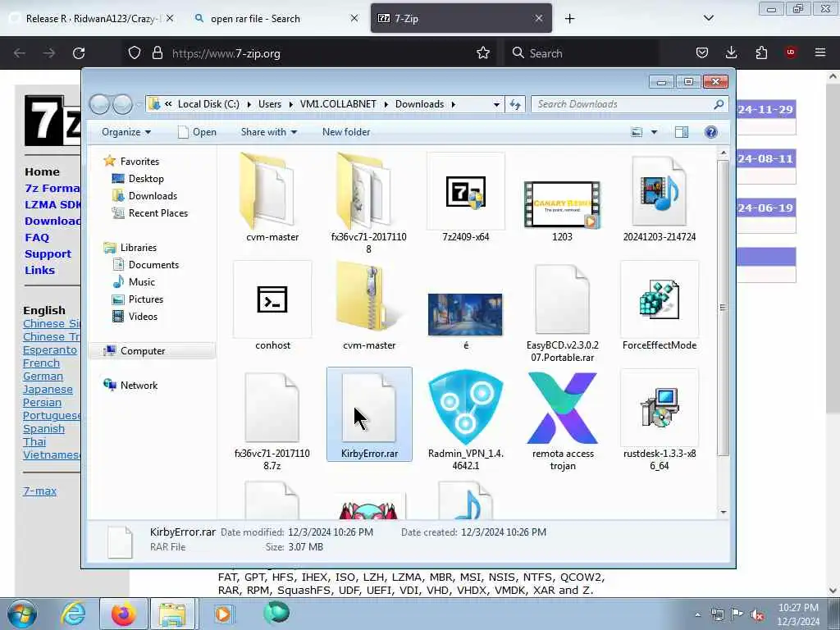Expand the arrow after Downloads breadcrumb

pos(453,104)
